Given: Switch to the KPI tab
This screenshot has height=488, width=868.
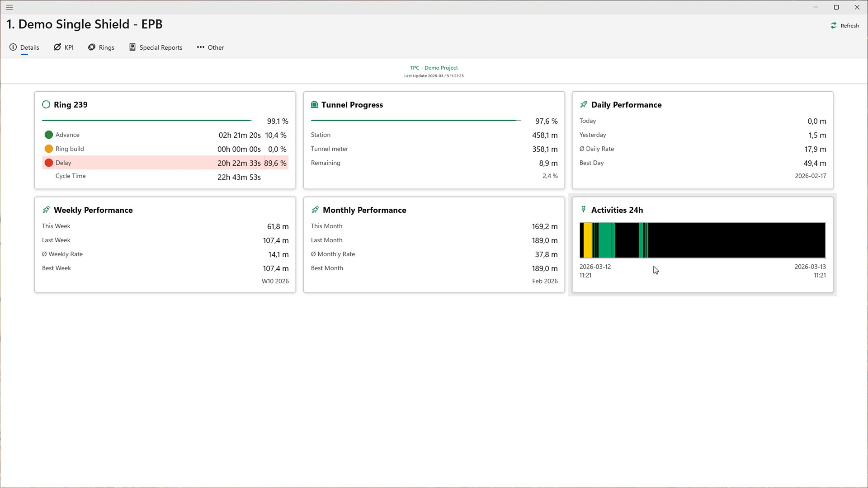Looking at the screenshot, I should 64,47.
